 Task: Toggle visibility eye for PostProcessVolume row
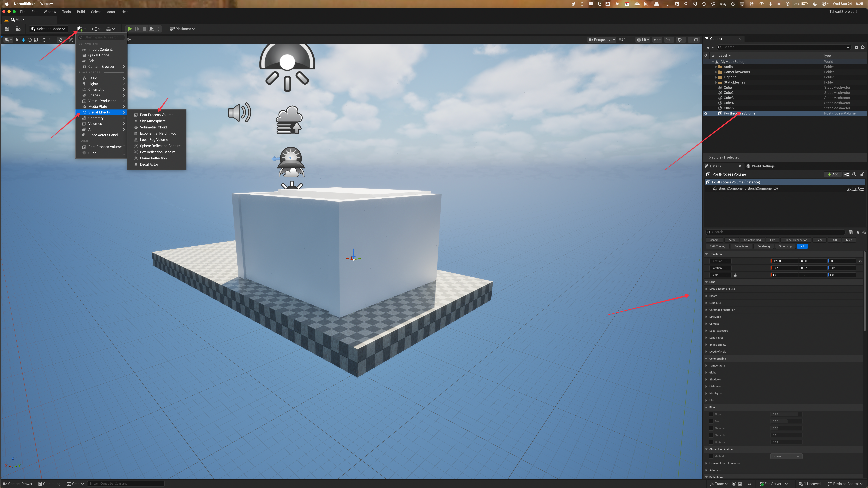click(706, 113)
